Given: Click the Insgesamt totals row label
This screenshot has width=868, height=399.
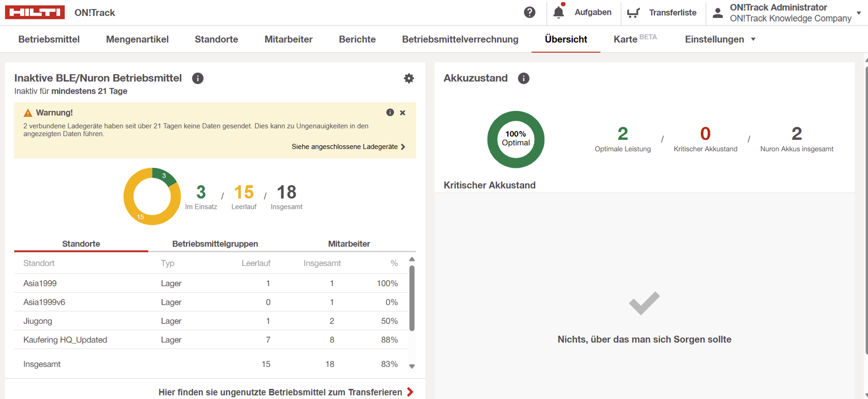Looking at the screenshot, I should click(x=42, y=364).
